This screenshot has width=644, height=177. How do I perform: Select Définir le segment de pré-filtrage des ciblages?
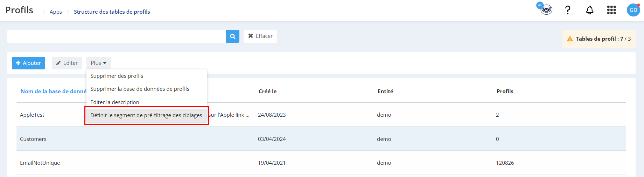(146, 115)
